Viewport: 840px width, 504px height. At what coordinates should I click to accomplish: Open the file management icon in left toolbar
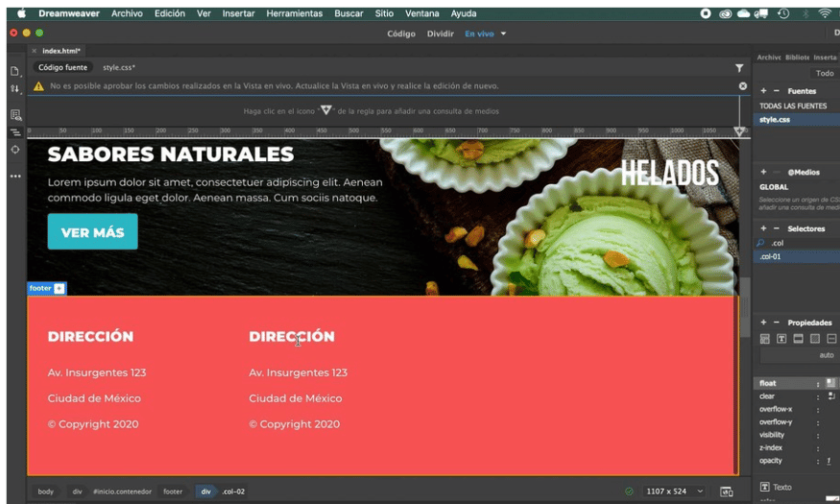coord(14,71)
